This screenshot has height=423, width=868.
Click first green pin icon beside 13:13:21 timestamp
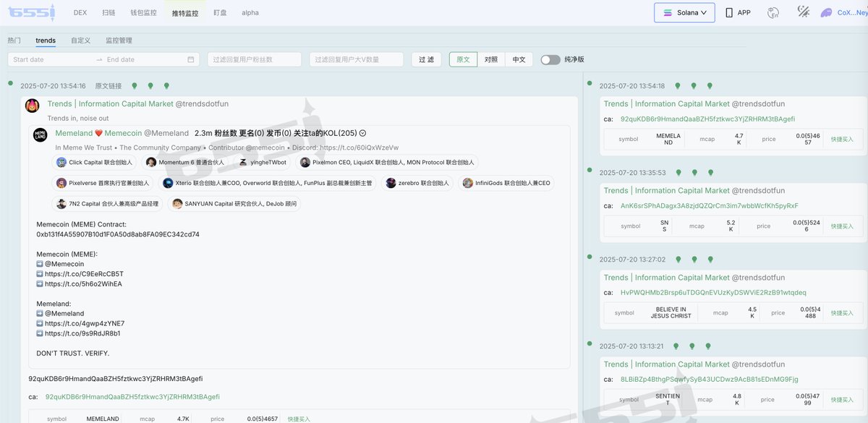676,346
